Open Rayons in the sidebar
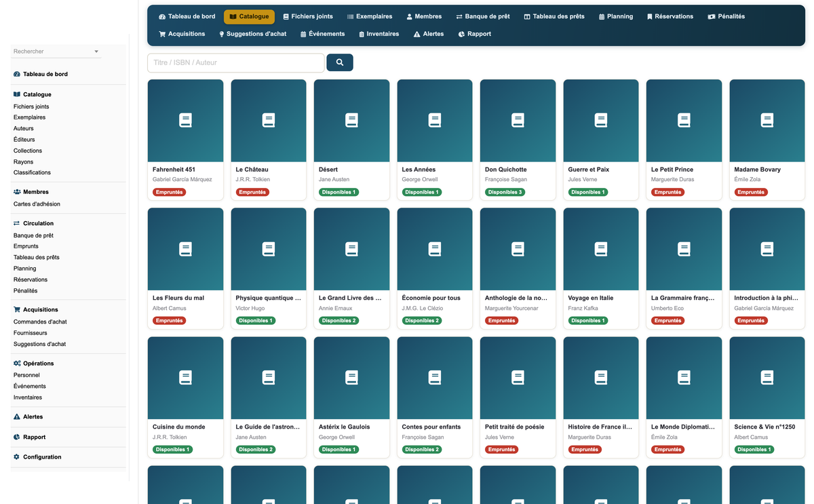 [x=24, y=161]
